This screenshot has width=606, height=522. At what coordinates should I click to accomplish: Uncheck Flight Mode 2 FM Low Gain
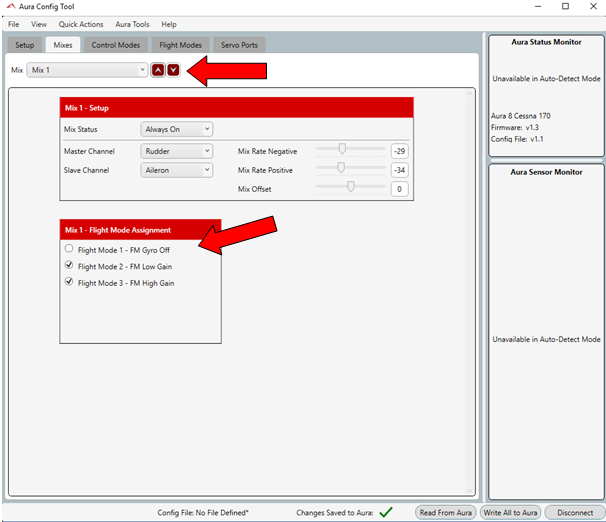coord(69,266)
